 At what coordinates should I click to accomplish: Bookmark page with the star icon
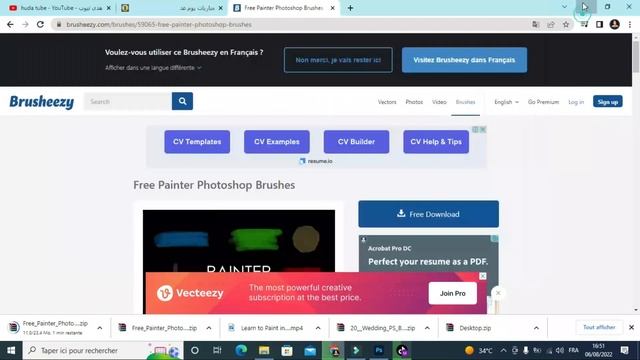pos(566,24)
